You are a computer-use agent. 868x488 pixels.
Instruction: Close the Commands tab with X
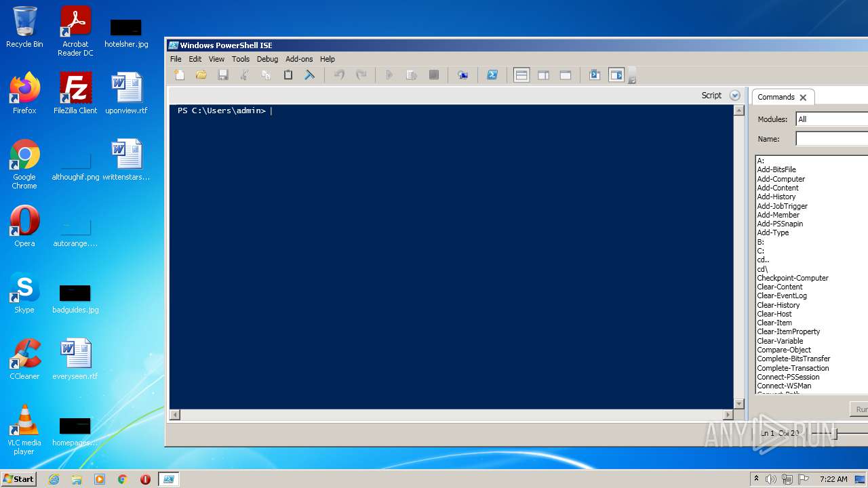pos(803,98)
